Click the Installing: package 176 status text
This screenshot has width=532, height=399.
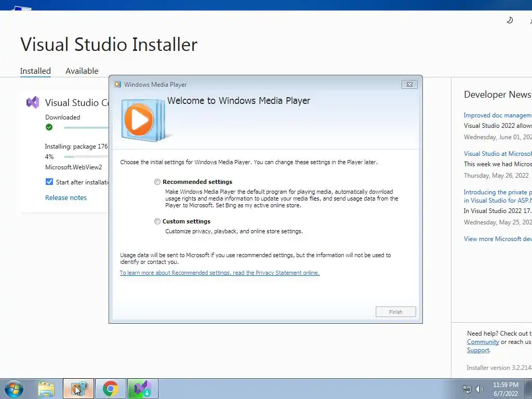76,147
